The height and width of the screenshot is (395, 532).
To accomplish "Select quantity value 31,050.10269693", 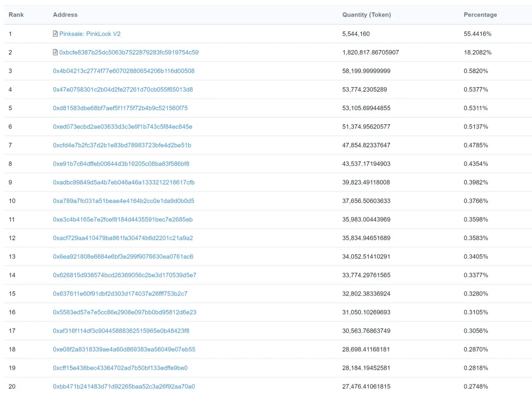I will [x=366, y=312].
